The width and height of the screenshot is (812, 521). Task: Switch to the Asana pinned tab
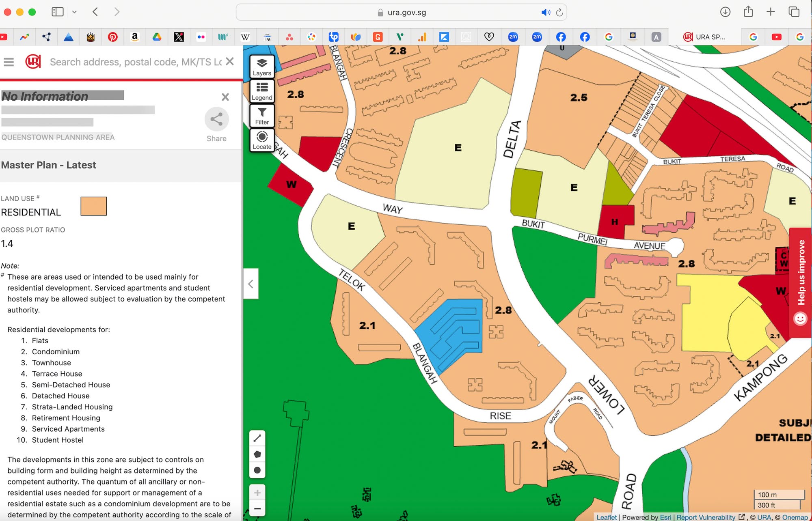coord(289,37)
